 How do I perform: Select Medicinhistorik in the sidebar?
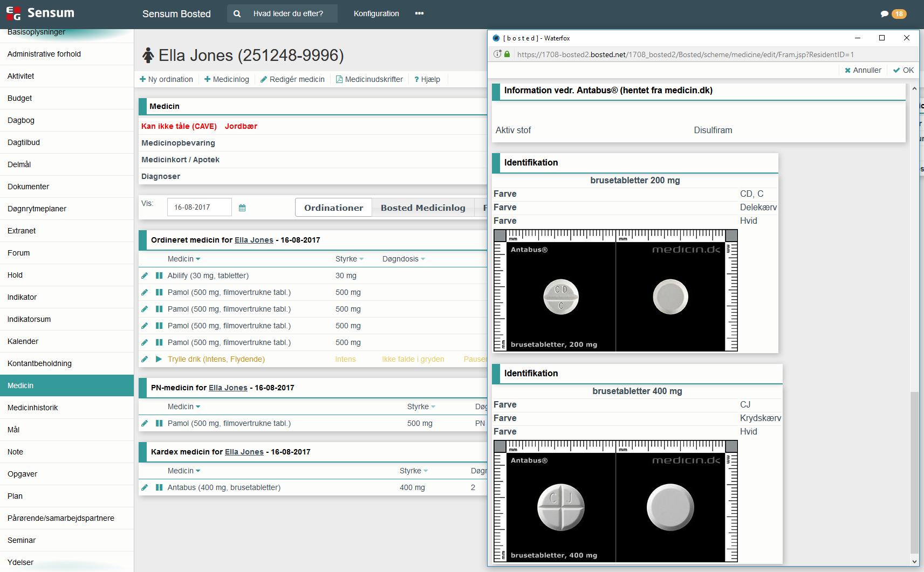click(x=67, y=408)
